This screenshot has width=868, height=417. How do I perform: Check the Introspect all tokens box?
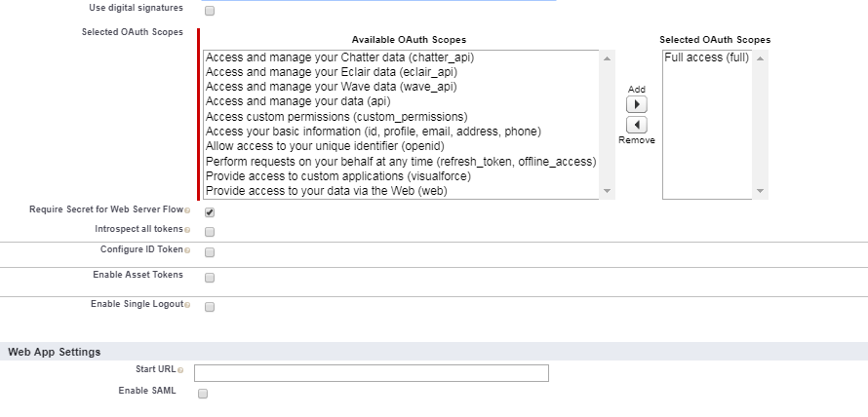tap(210, 232)
